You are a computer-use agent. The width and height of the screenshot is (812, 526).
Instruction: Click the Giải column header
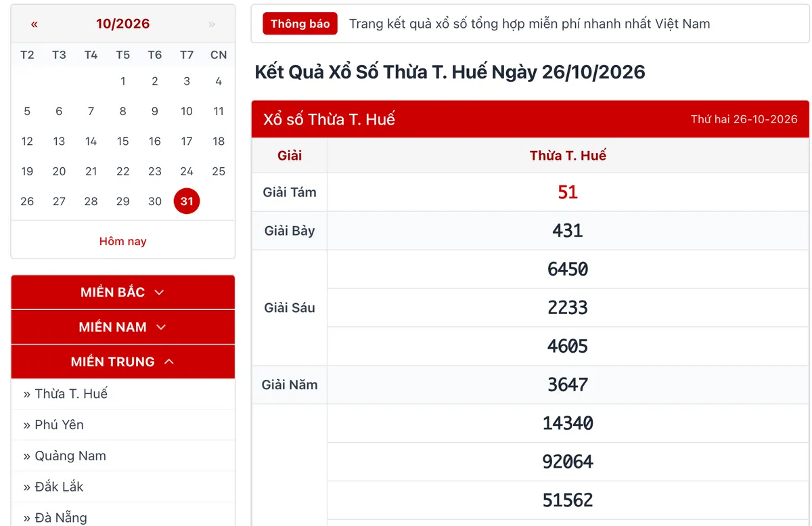[290, 156]
